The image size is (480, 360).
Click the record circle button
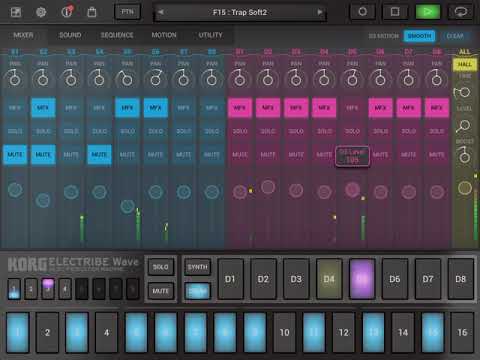click(x=362, y=12)
